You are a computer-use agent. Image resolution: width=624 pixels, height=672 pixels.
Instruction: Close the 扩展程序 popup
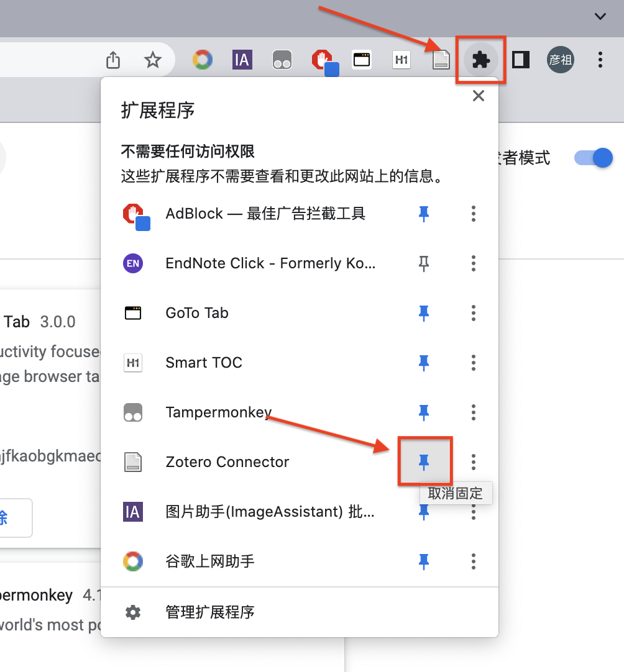point(478,96)
